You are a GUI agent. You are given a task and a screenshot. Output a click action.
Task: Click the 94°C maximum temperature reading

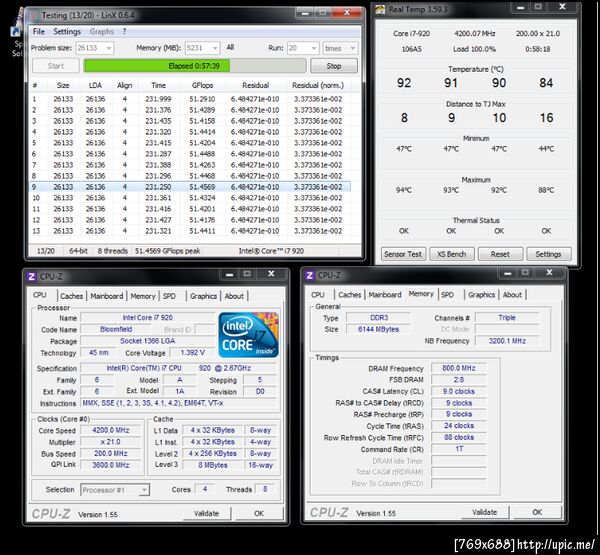(404, 190)
